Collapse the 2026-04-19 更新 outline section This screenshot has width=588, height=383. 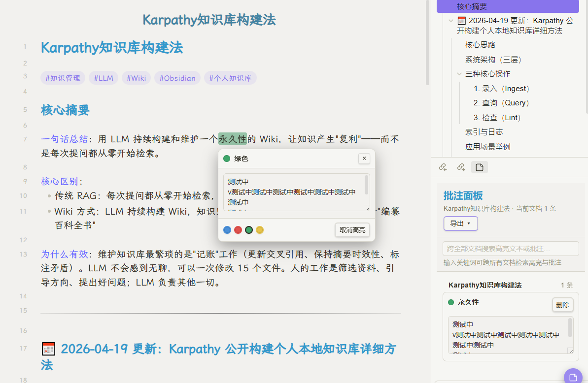(451, 21)
